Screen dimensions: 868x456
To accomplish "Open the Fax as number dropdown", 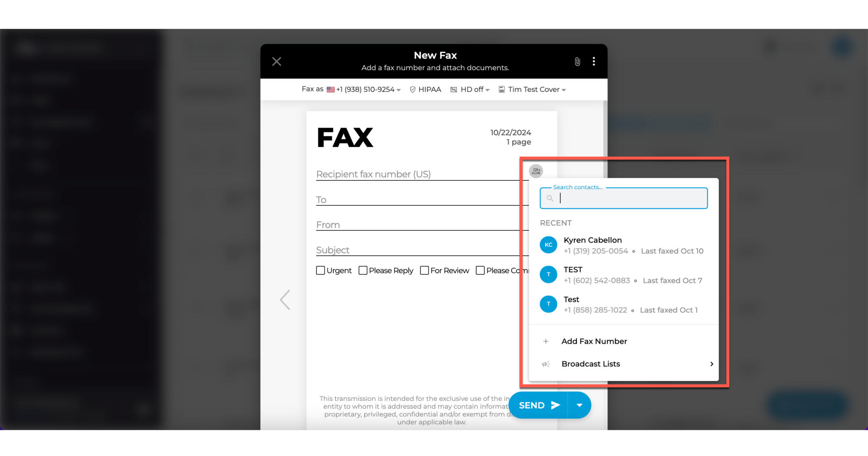I will pos(398,89).
